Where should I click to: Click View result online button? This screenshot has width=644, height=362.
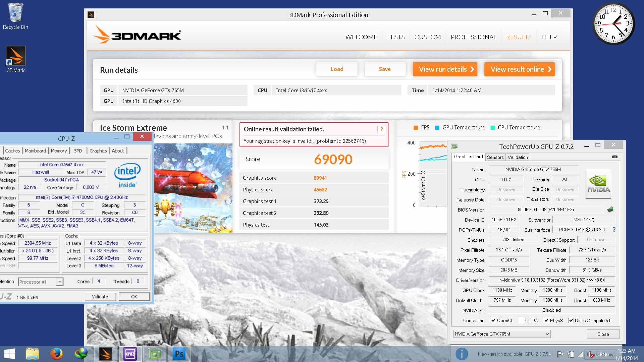click(x=520, y=69)
